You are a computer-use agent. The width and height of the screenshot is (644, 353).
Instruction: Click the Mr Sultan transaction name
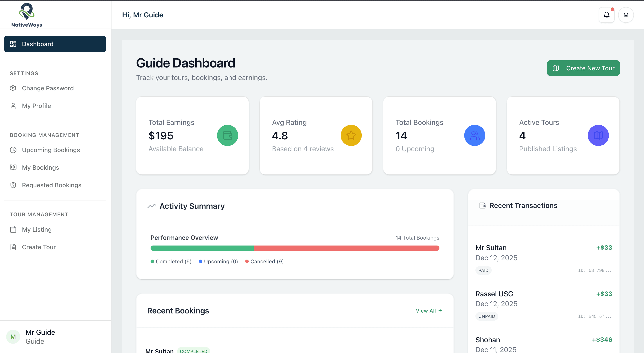pos(491,247)
